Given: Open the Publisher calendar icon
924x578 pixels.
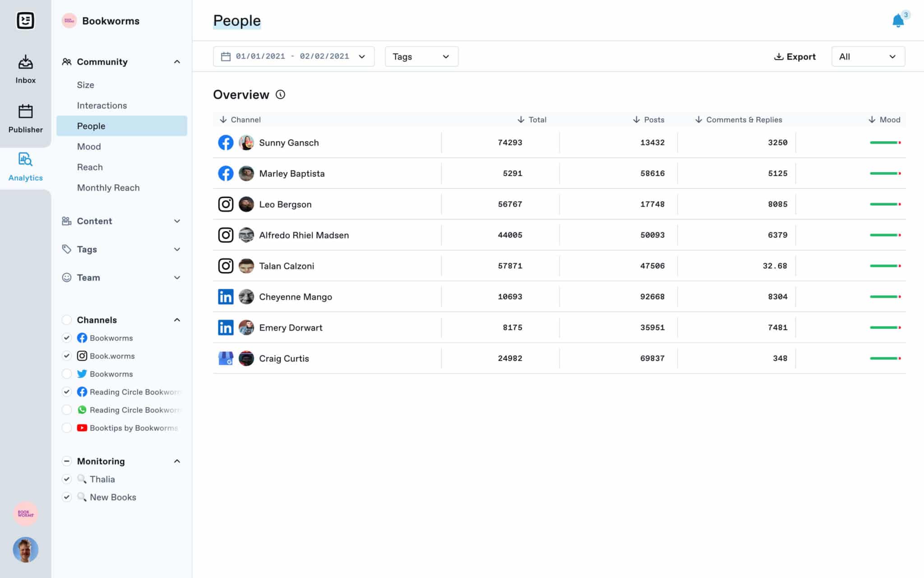Looking at the screenshot, I should click(25, 111).
